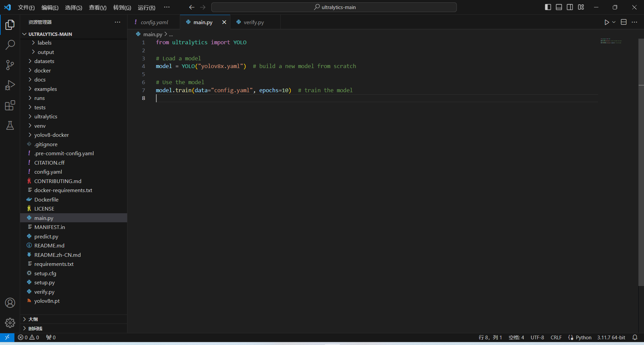
Task: Toggle the primary side bar visibility
Action: click(548, 7)
